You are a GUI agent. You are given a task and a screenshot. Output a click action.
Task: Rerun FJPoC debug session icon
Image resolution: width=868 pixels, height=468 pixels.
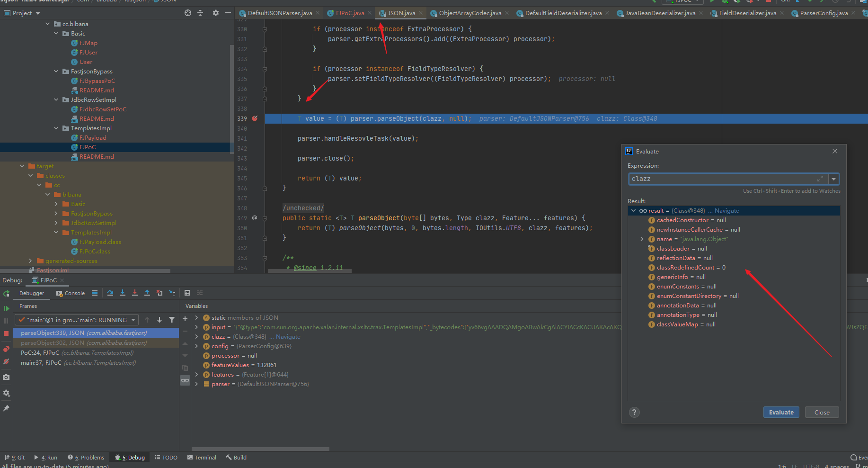[x=6, y=294]
